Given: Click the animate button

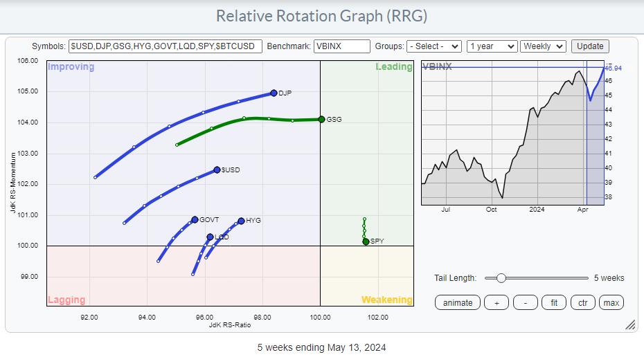Looking at the screenshot, I should [458, 302].
